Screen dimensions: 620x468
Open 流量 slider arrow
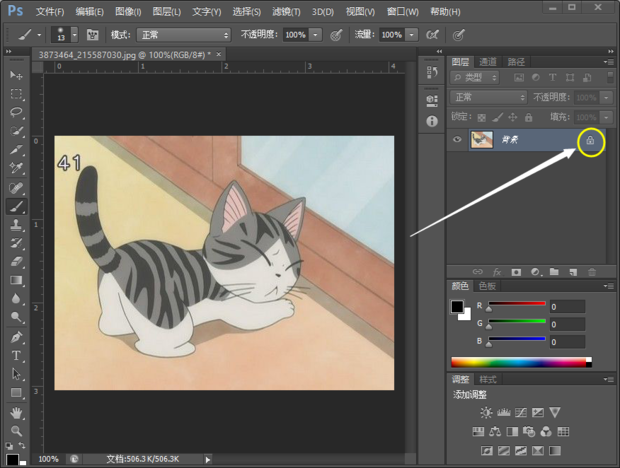[x=412, y=35]
